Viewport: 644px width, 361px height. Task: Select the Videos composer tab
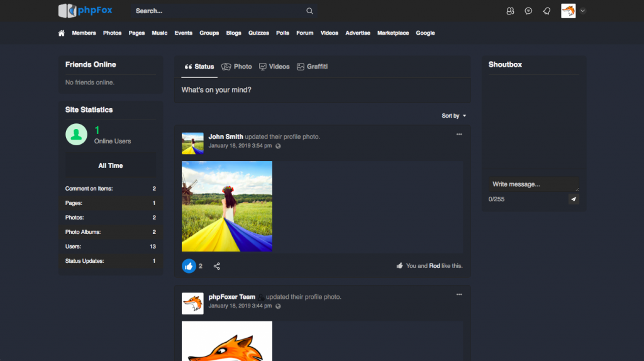click(x=274, y=67)
